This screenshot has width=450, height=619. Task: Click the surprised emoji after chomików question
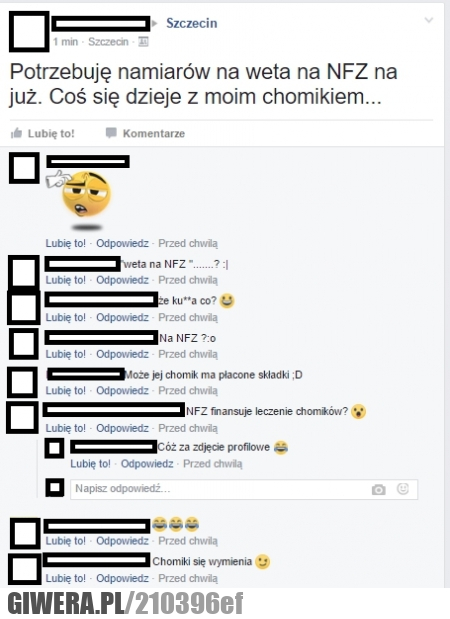pos(358,412)
